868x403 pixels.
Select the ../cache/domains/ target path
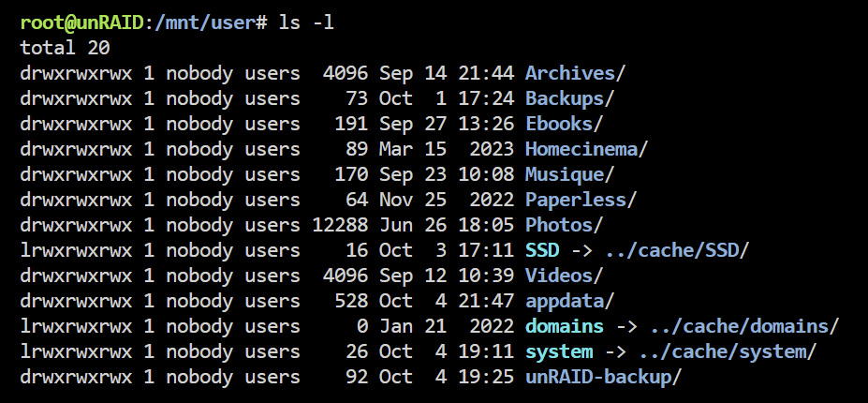pyautogui.click(x=744, y=326)
